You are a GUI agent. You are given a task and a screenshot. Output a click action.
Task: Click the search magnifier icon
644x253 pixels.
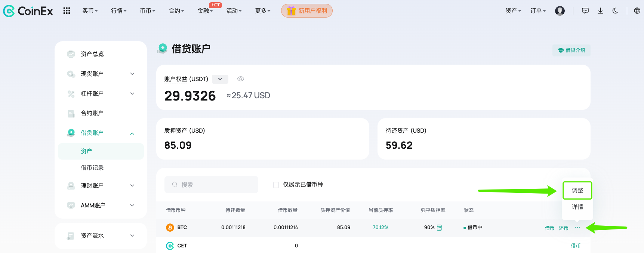(x=175, y=185)
